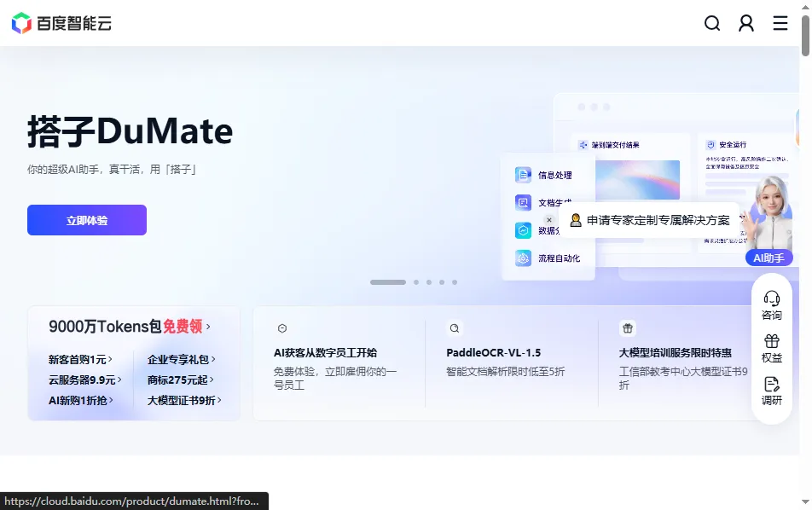Image resolution: width=812 pixels, height=510 pixels.
Task: Open 企业专享礼包 link
Action: [181, 359]
